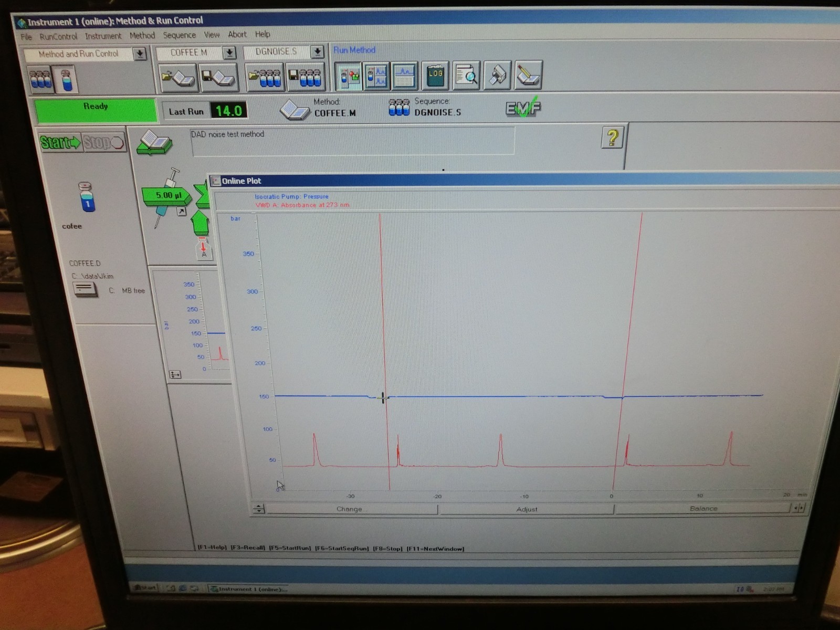
Task: Click the up-down stepper left of Change
Action: [x=258, y=509]
